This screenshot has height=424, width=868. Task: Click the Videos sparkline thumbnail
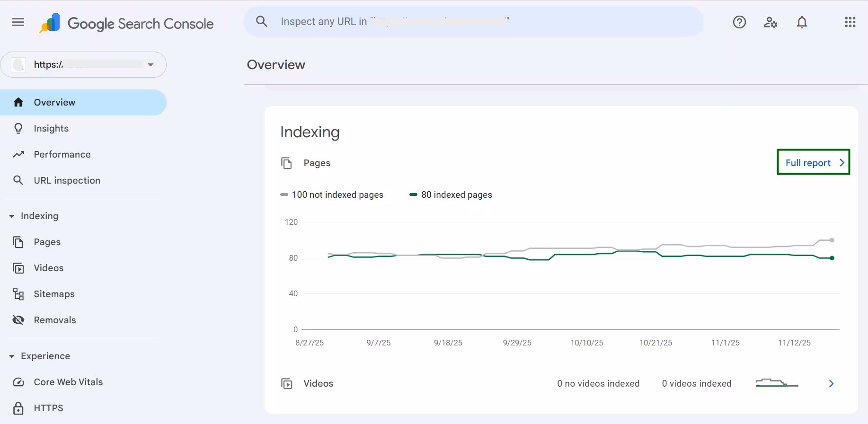pyautogui.click(x=777, y=383)
